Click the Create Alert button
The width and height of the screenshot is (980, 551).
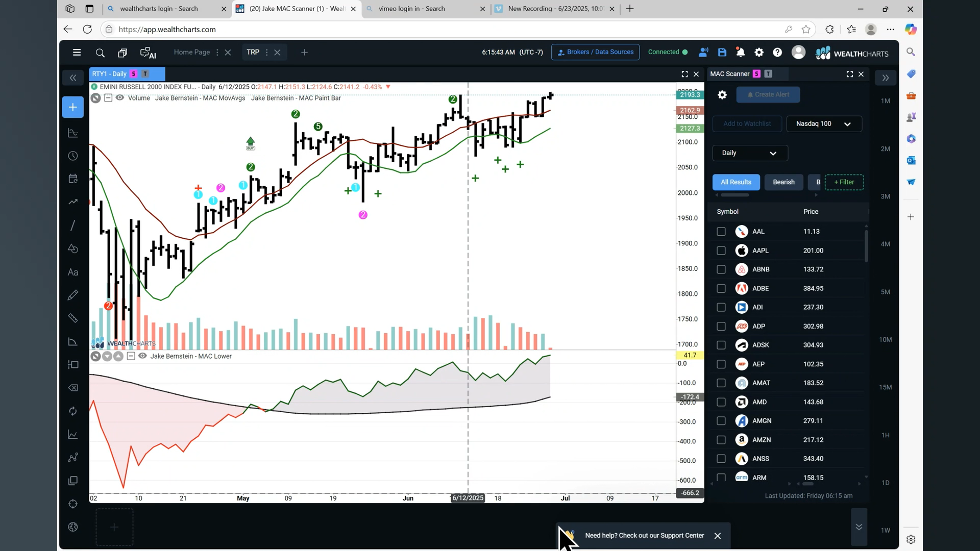(768, 95)
